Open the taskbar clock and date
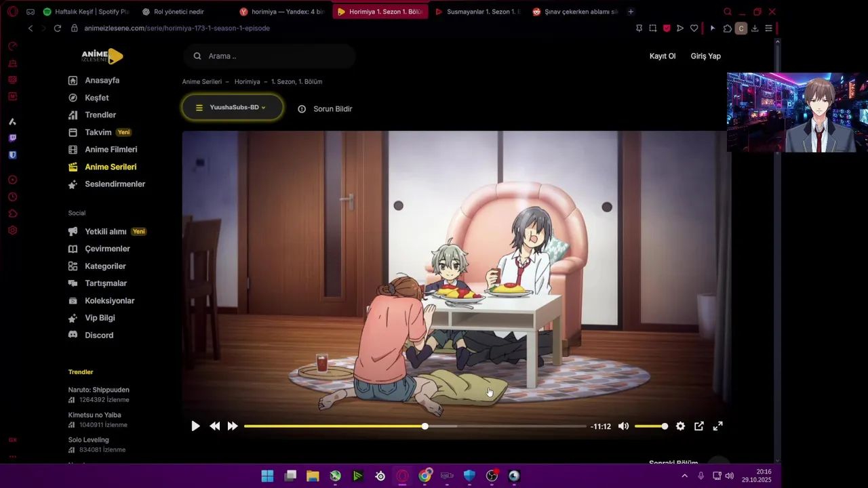This screenshot has height=488, width=868. (x=756, y=476)
